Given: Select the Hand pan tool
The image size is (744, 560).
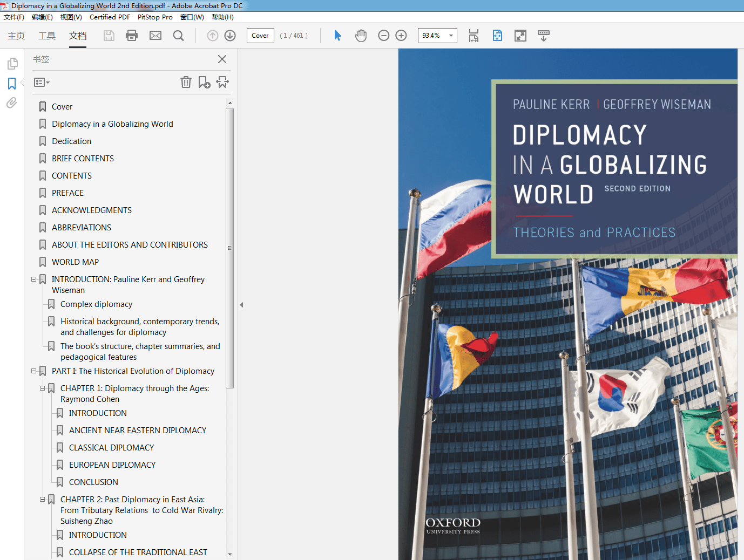Looking at the screenshot, I should (361, 36).
